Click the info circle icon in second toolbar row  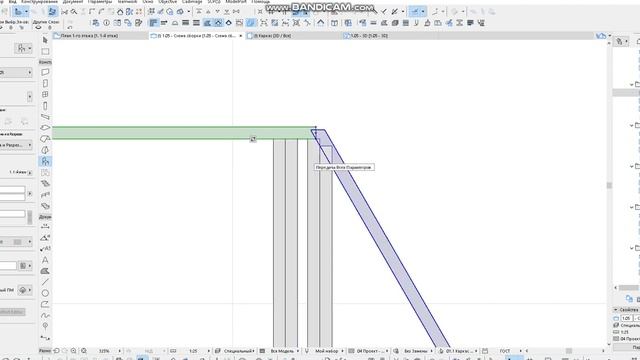pos(107,23)
